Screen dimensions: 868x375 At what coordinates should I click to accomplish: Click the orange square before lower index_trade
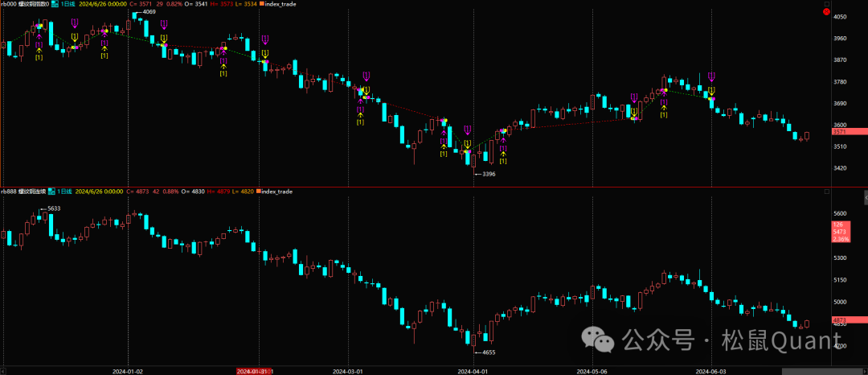(258, 192)
